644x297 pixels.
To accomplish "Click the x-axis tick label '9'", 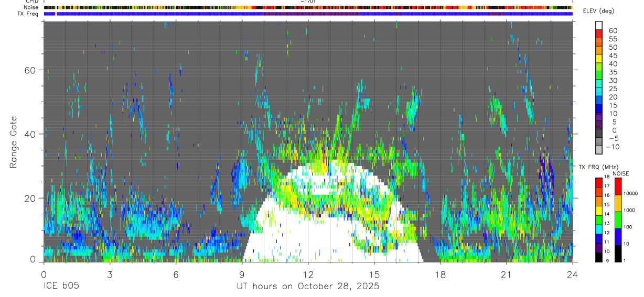I will tap(242, 274).
